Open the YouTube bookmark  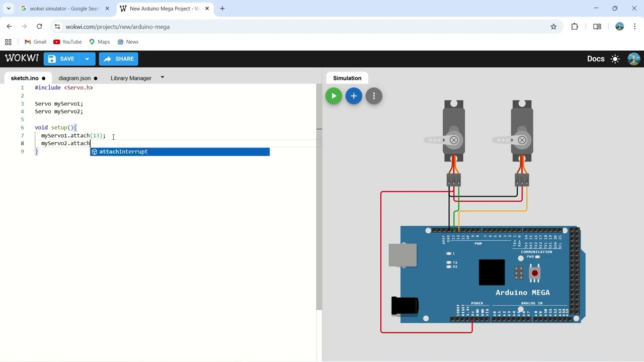(67, 42)
